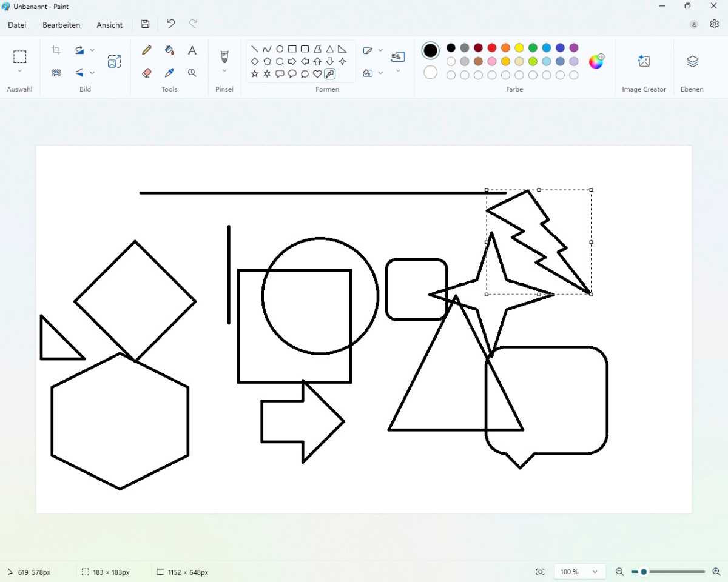Select the Pencil tool
Viewport: 728px width, 582px height.
146,50
